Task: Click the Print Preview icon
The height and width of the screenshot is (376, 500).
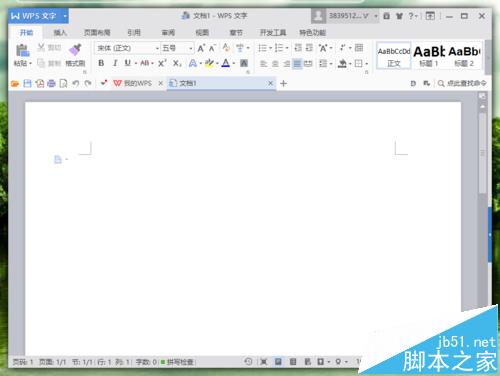Action: click(63, 83)
